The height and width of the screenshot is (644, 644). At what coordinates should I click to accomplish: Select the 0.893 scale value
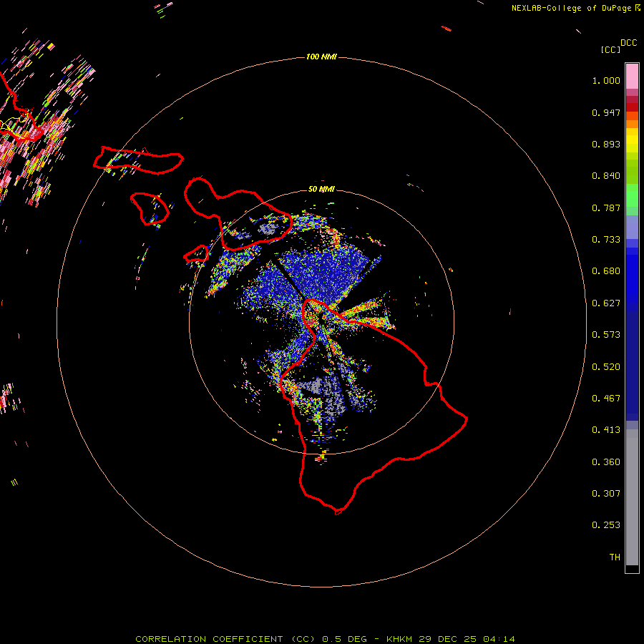[606, 144]
